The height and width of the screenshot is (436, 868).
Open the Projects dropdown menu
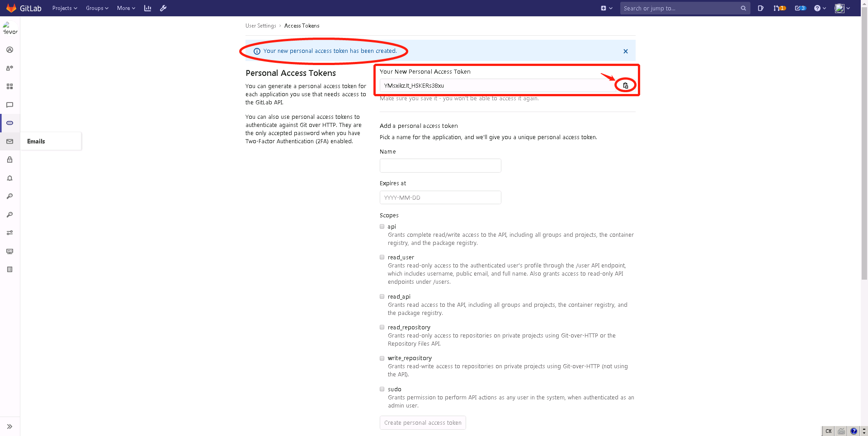pyautogui.click(x=64, y=8)
